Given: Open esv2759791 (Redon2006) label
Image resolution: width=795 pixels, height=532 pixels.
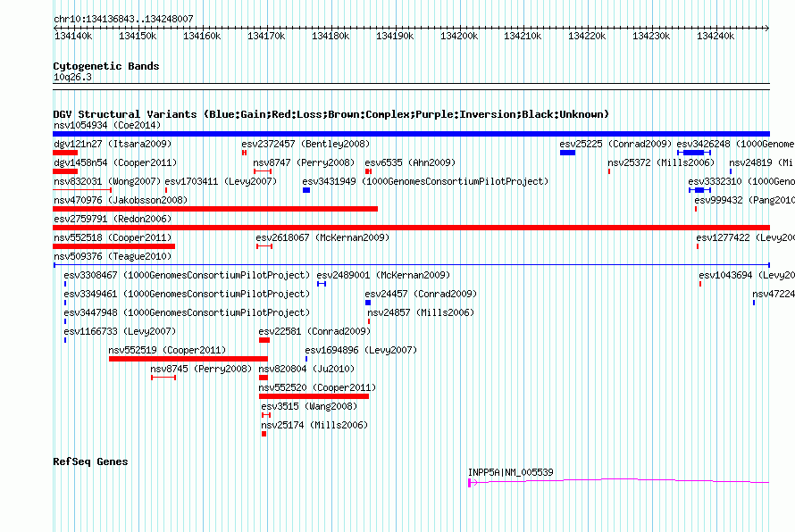Looking at the screenshot, I should (x=113, y=219).
